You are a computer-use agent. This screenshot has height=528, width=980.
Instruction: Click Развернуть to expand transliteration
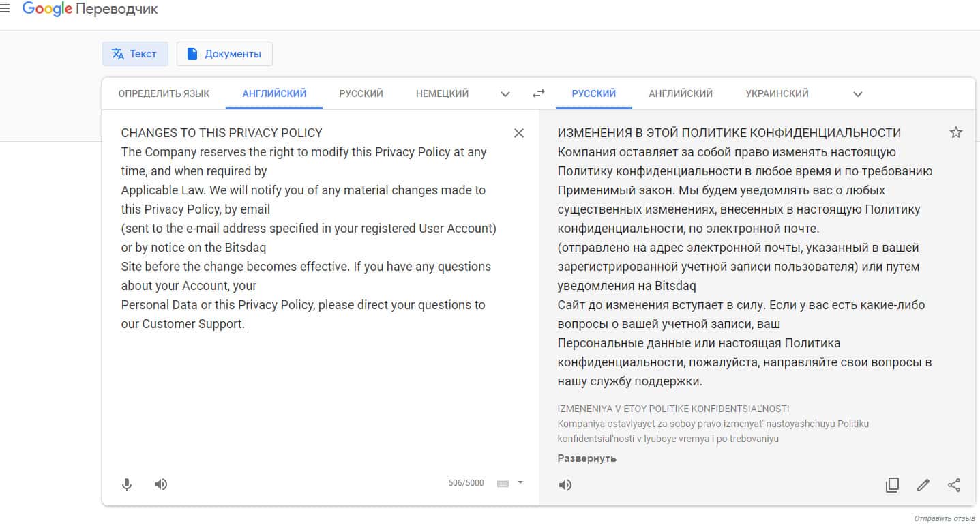586,458
